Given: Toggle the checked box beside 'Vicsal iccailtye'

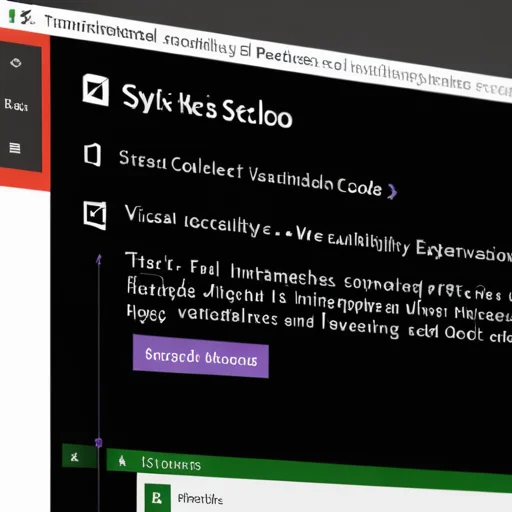Looking at the screenshot, I should tap(95, 215).
